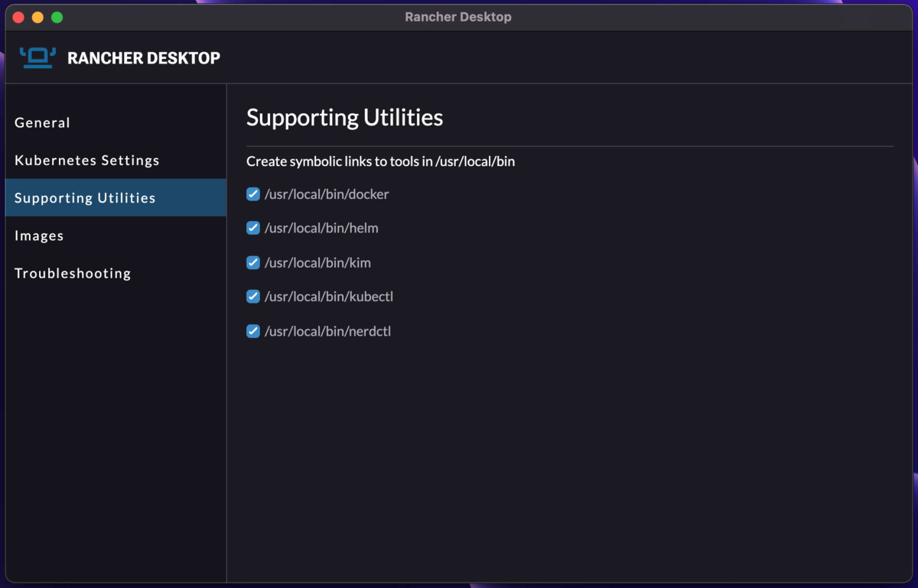This screenshot has height=588, width=918.
Task: Go to Kubernetes Settings
Action: (87, 160)
